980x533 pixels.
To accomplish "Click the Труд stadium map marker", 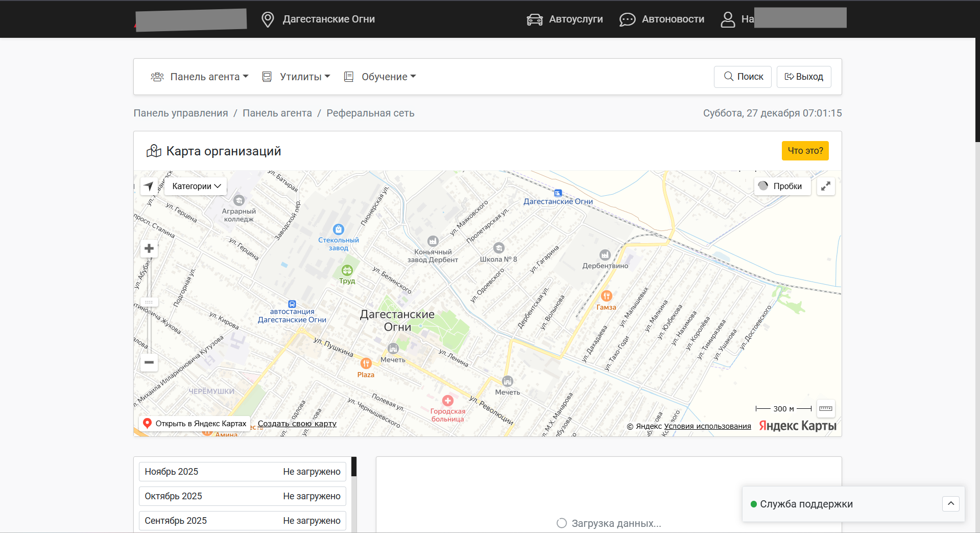I will [347, 270].
